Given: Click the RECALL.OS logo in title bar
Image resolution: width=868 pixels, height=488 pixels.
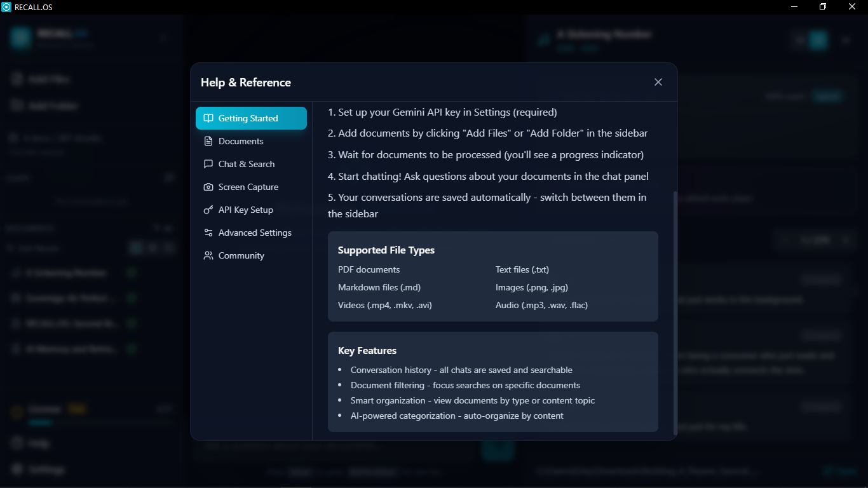Looking at the screenshot, I should [x=7, y=7].
